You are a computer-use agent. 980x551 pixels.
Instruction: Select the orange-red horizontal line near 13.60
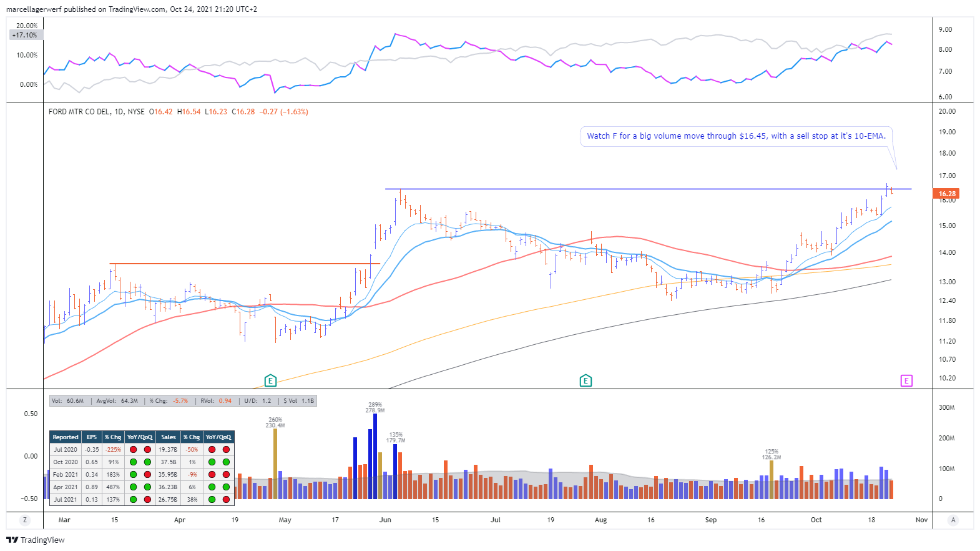tap(245, 264)
